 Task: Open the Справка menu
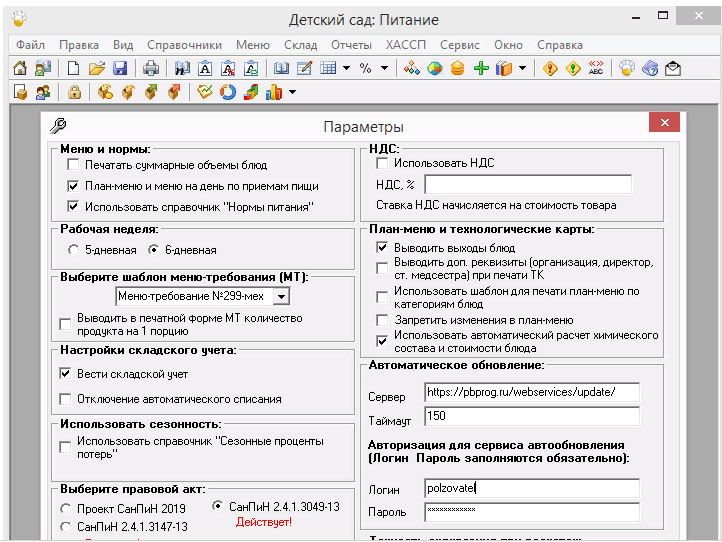(560, 45)
